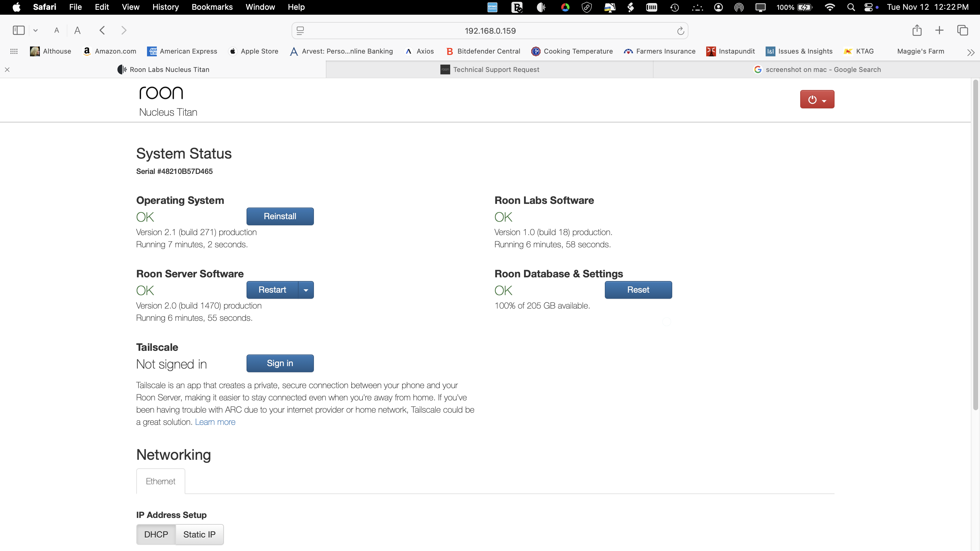Open the Farmers Insurance bookmark
This screenshot has width=980, height=551.
click(660, 51)
